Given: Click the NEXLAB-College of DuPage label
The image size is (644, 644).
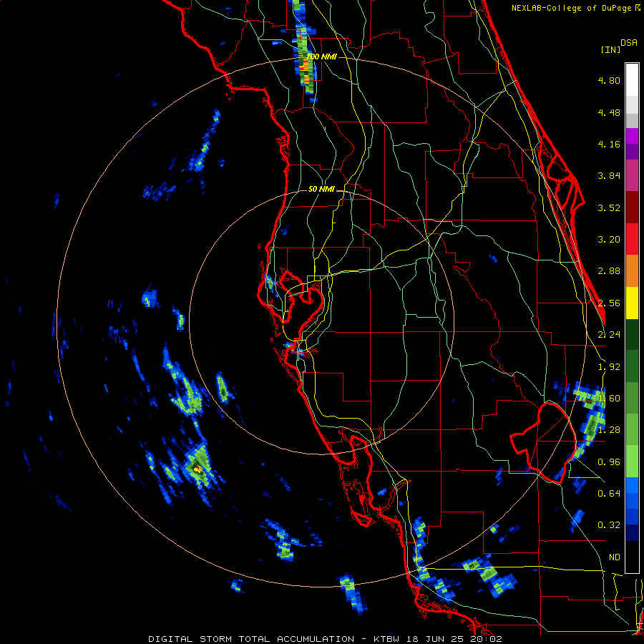Looking at the screenshot, I should click(572, 8).
